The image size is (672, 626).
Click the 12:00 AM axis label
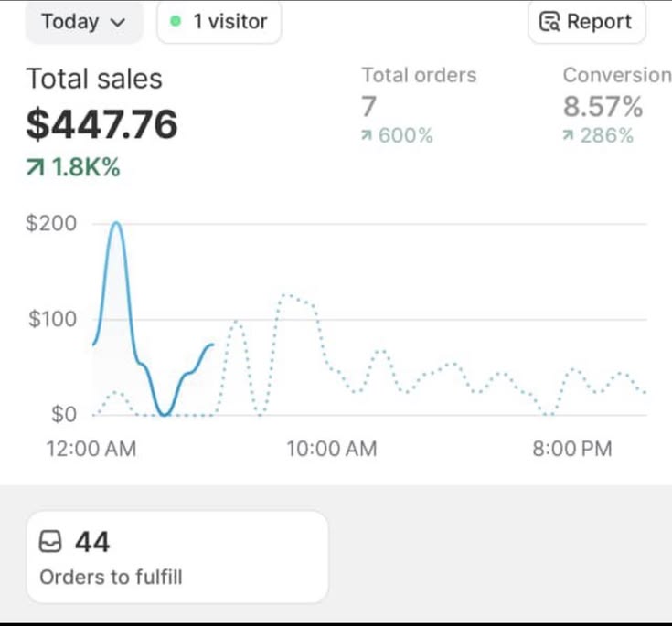(91, 449)
